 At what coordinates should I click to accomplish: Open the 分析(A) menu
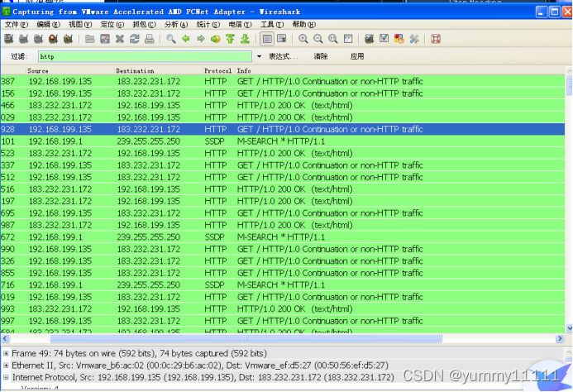pyautogui.click(x=172, y=25)
